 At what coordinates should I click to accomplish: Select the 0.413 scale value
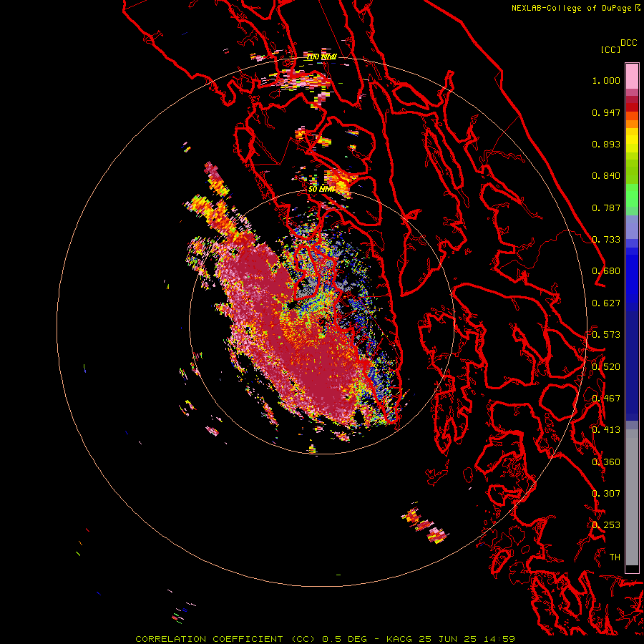pos(606,430)
